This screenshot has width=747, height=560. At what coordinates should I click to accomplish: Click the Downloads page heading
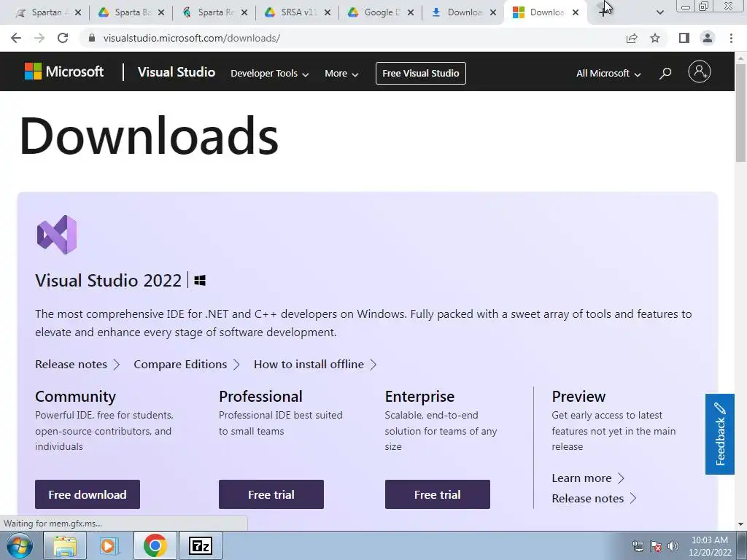tap(149, 136)
